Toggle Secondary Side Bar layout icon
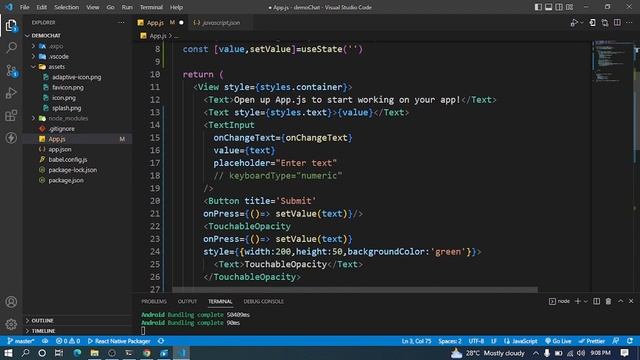This screenshot has height=360, width=640. pos(559,7)
